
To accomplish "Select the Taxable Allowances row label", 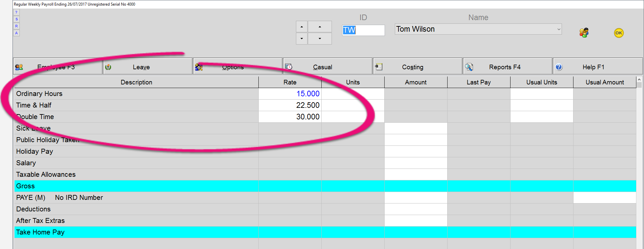I will pos(46,174).
